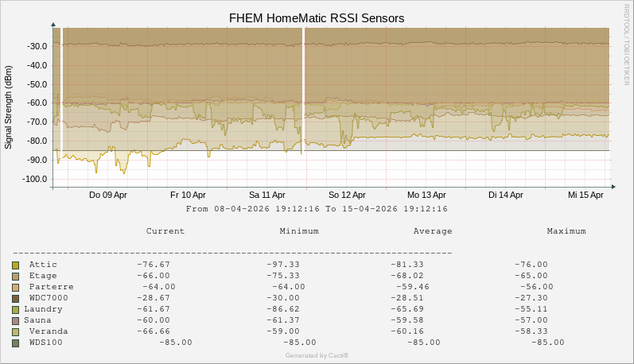
Task: Click the Signal Strength (dBm) axis label
Action: [9, 105]
